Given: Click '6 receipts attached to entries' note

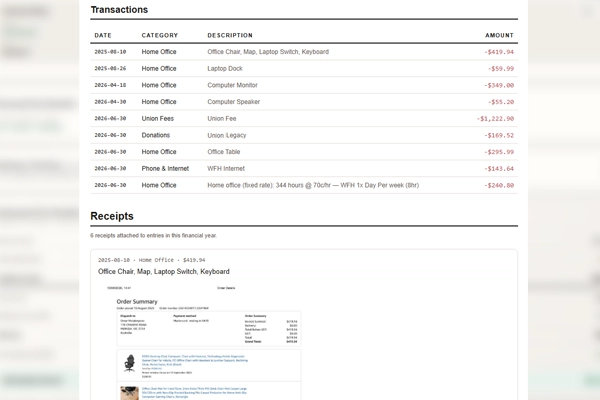Looking at the screenshot, I should point(153,235).
